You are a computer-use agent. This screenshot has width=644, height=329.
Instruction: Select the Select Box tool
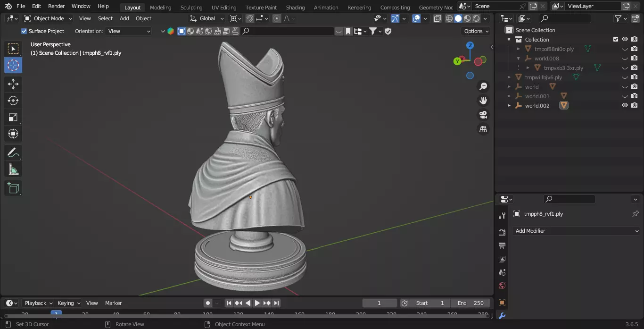pos(13,49)
